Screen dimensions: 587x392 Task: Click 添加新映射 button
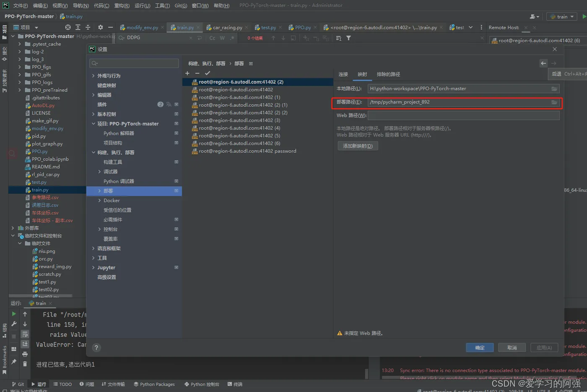pos(358,146)
